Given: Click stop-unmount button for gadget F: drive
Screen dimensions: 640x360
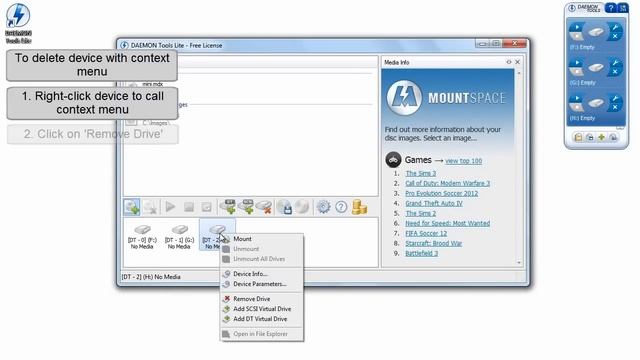Looking at the screenshot, I should click(577, 36).
